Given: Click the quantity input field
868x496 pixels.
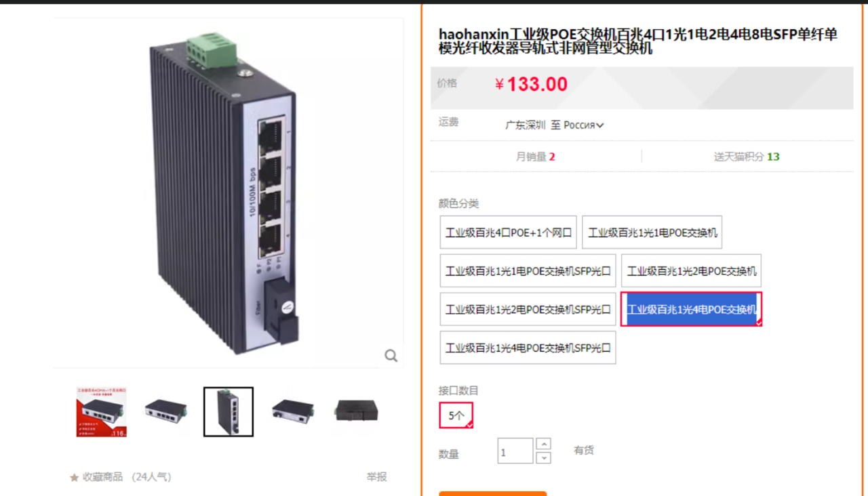Looking at the screenshot, I should pos(515,451).
